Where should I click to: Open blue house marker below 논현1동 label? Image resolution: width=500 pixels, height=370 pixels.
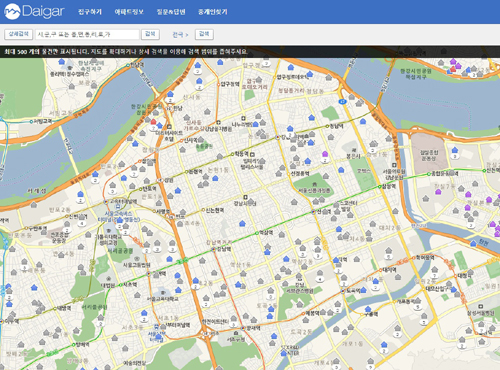click(x=215, y=178)
